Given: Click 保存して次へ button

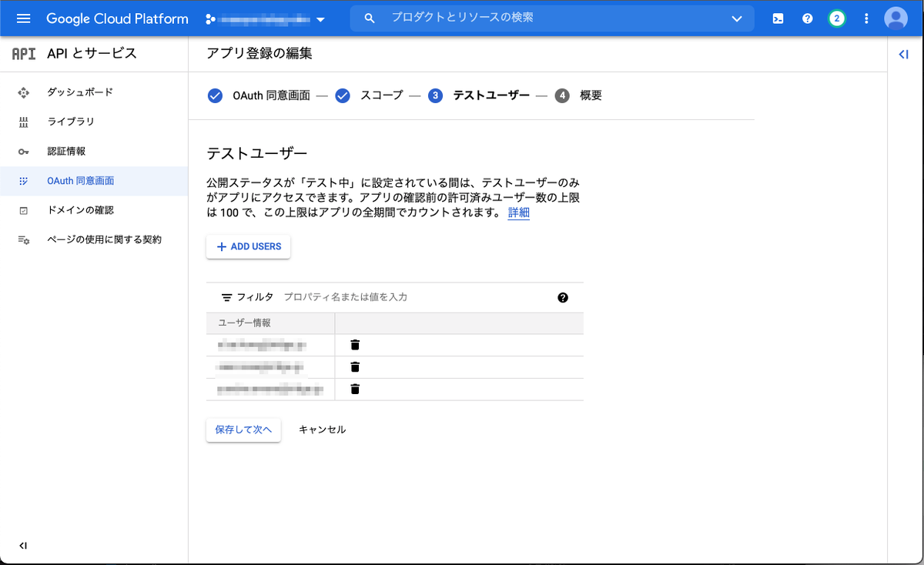Looking at the screenshot, I should (243, 430).
